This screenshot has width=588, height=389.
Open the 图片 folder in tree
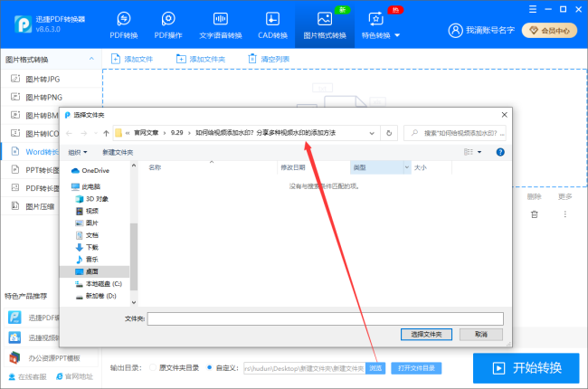tap(88, 223)
